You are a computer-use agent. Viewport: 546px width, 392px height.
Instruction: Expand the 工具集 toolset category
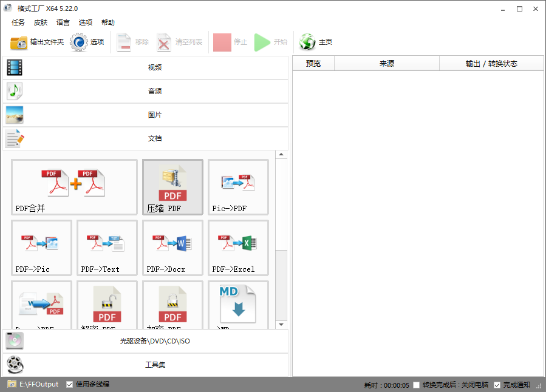pyautogui.click(x=146, y=365)
